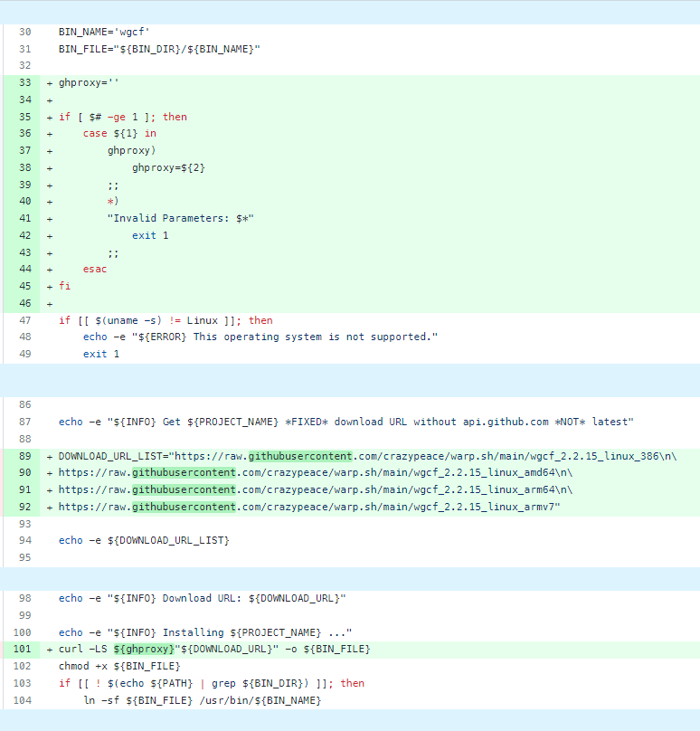Expand hidden lines below line 104
Image resolution: width=700 pixels, height=731 pixels.
click(349, 721)
